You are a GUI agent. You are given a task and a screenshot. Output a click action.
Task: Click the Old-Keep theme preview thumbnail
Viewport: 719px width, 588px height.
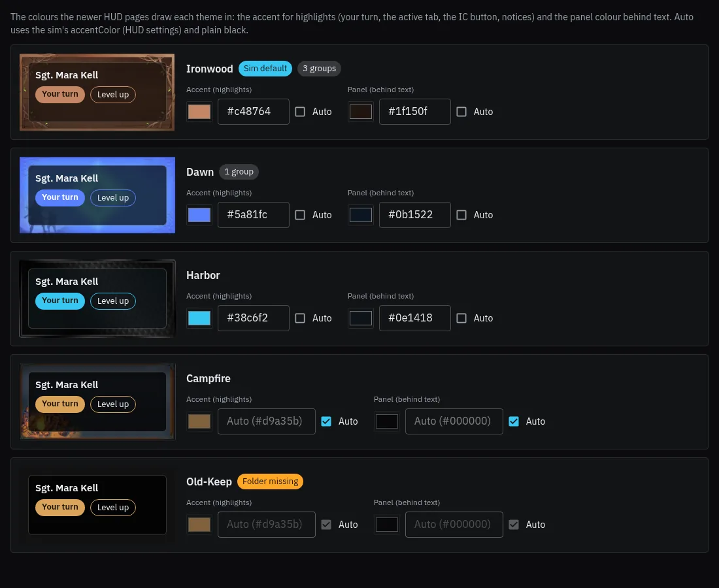point(97,504)
